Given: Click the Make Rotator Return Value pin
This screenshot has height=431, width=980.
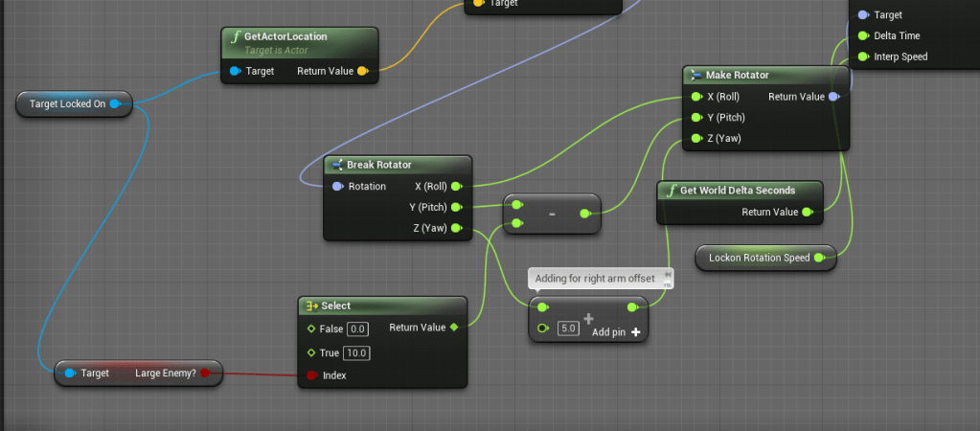Looking at the screenshot, I should click(x=833, y=97).
